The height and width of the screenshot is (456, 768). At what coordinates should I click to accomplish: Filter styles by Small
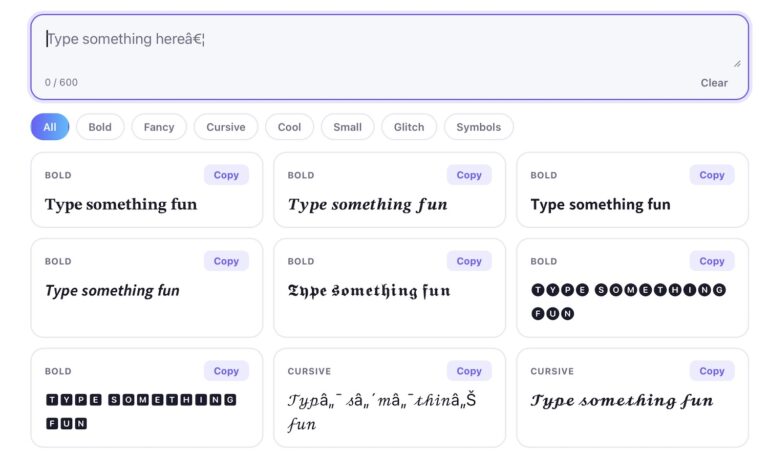pyautogui.click(x=347, y=127)
